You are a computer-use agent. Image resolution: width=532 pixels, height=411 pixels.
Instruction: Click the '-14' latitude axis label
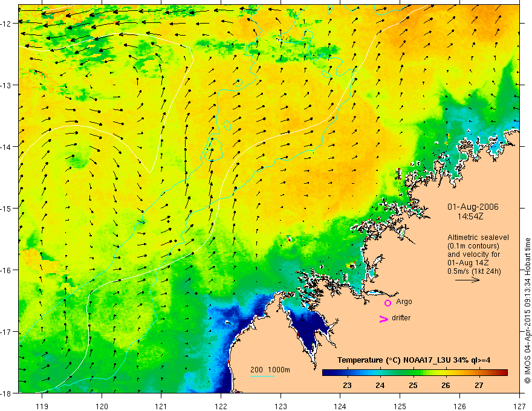point(7,147)
